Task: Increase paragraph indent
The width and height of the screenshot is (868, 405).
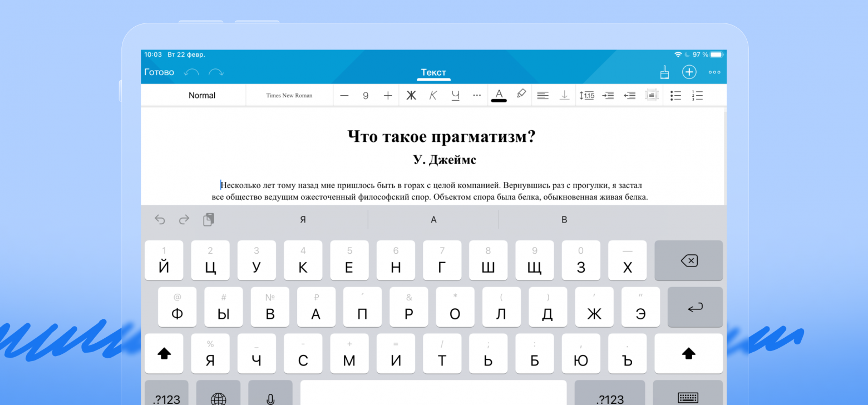Action: point(608,96)
